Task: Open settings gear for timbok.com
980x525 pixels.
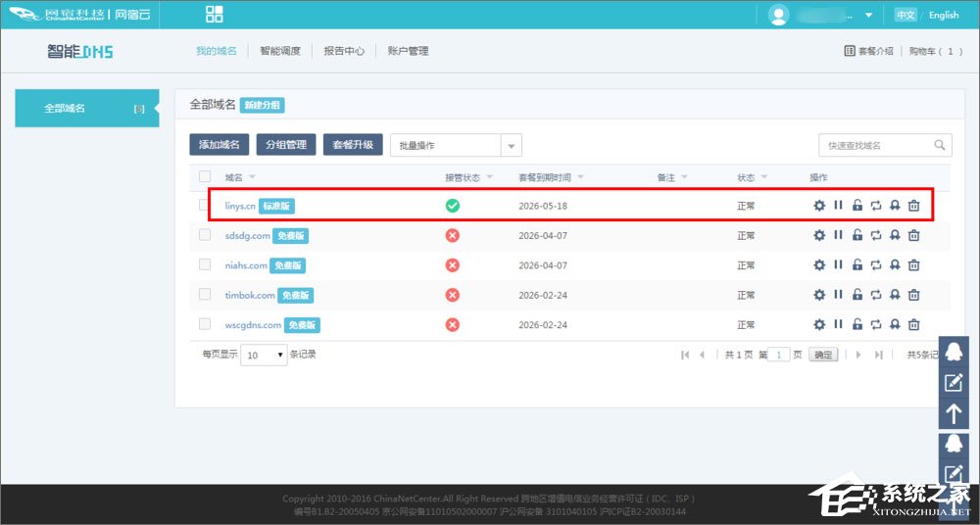Action: click(819, 295)
